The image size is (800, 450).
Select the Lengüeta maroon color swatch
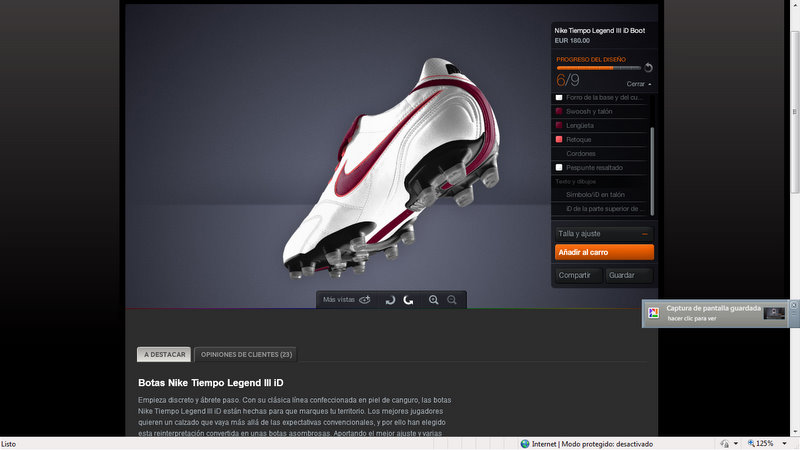[x=559, y=126]
